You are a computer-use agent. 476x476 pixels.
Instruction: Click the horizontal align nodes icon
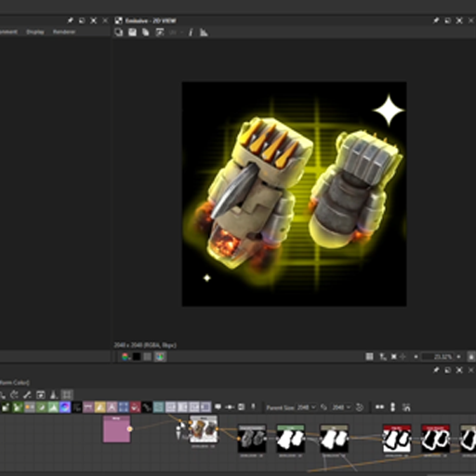(379, 407)
